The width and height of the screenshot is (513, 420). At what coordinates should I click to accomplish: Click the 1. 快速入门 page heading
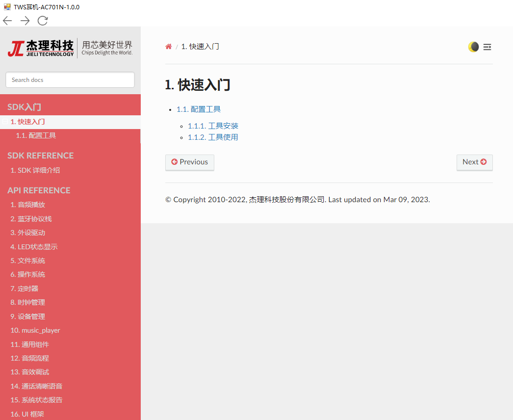click(x=198, y=85)
